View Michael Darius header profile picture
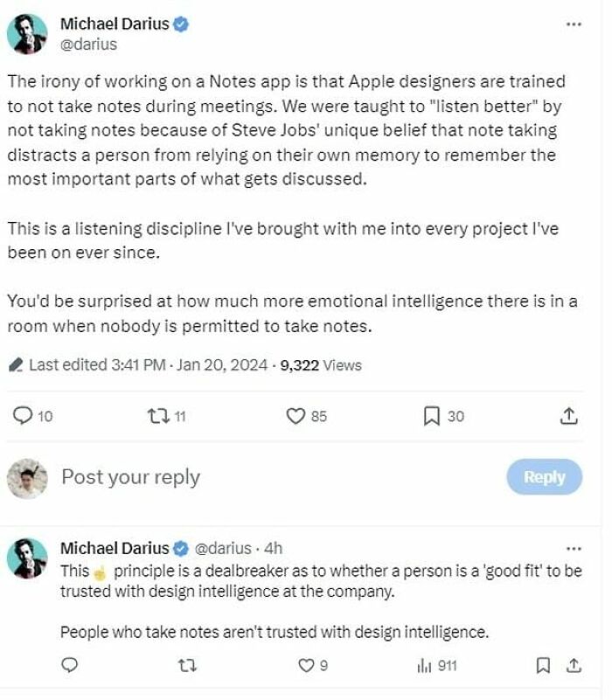Screen dimensions: 612x700 (27, 34)
